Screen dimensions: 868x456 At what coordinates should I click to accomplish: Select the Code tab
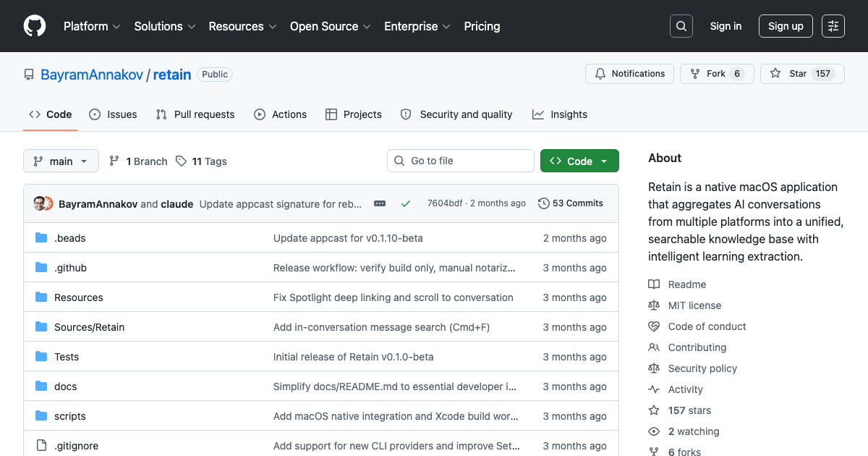[51, 114]
